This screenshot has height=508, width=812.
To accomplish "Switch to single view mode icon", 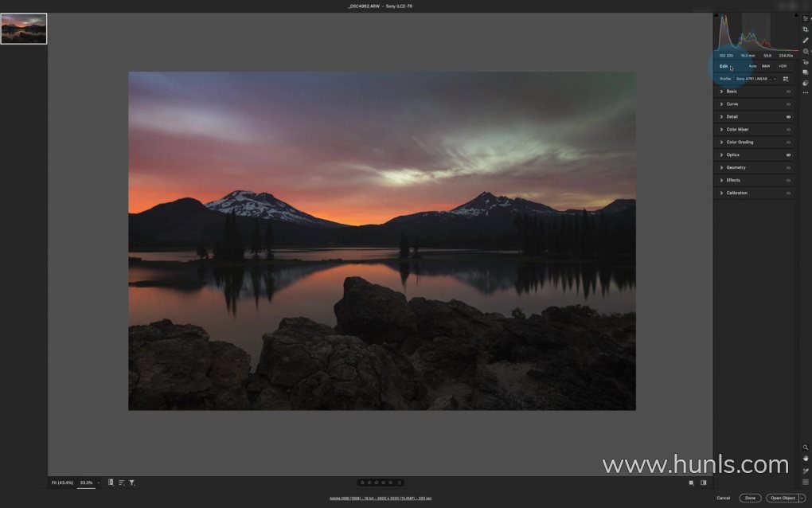I will click(691, 483).
